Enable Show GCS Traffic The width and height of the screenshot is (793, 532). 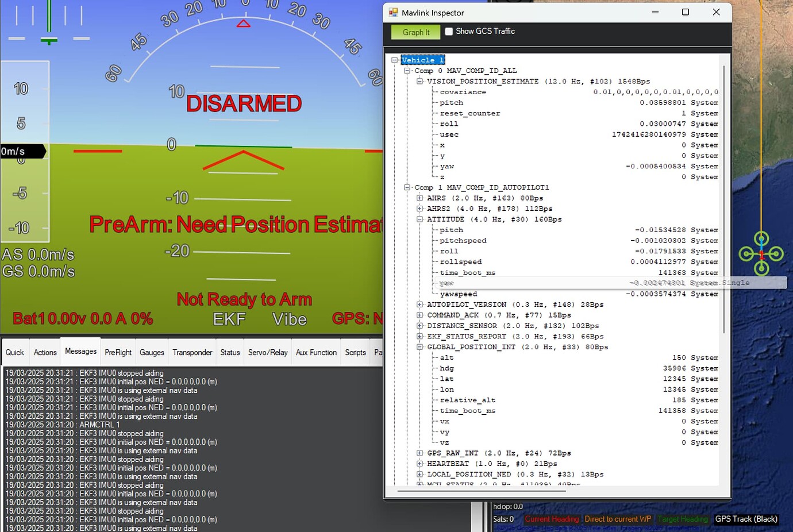(x=449, y=31)
